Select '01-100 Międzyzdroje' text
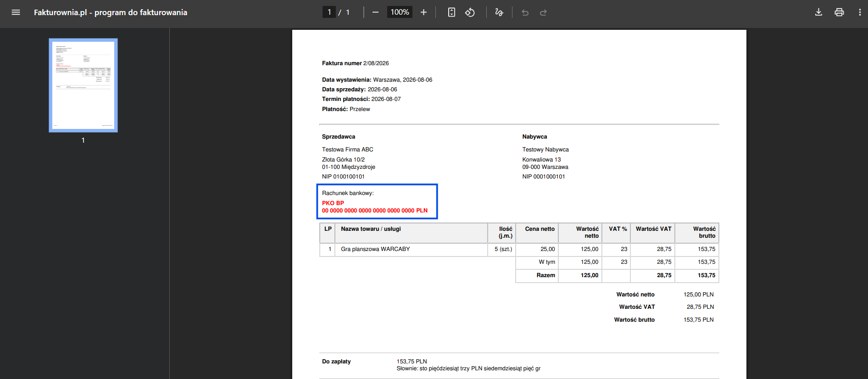 coord(349,167)
